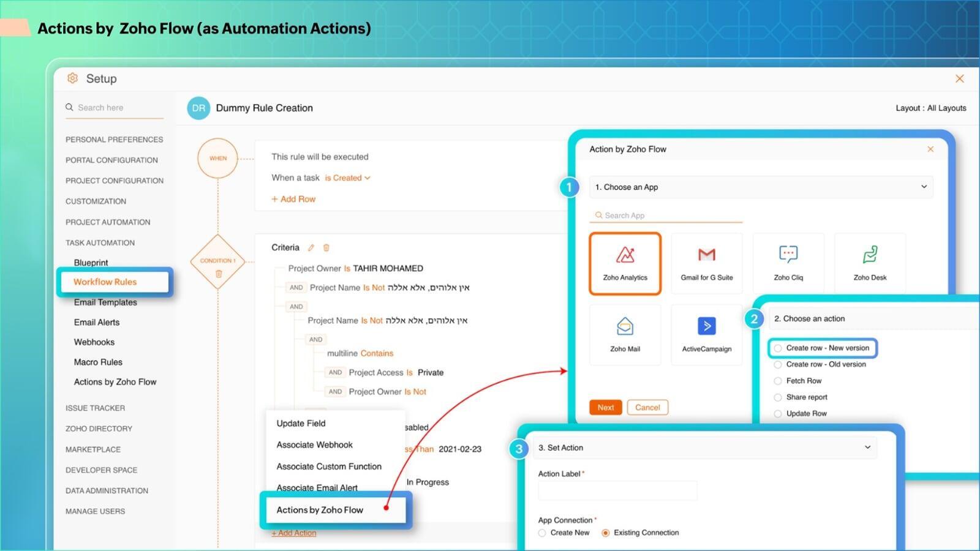The image size is (980, 551).
Task: Click the Search App field
Action: pos(666,216)
